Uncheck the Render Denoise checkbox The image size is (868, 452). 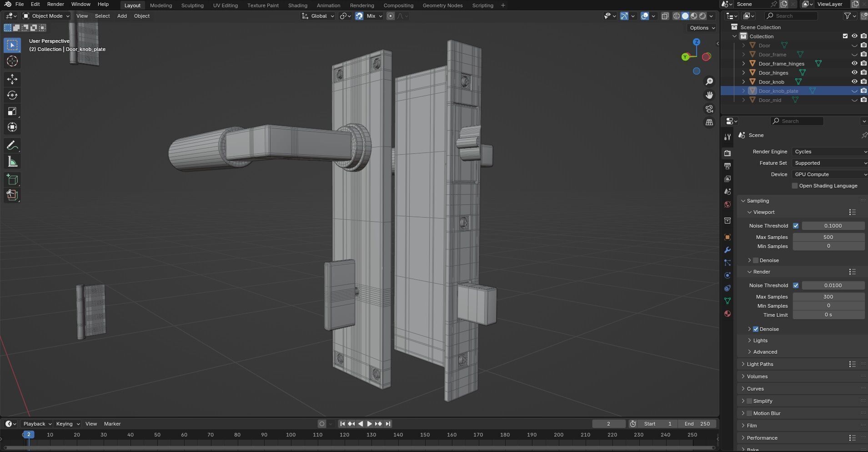[756, 329]
